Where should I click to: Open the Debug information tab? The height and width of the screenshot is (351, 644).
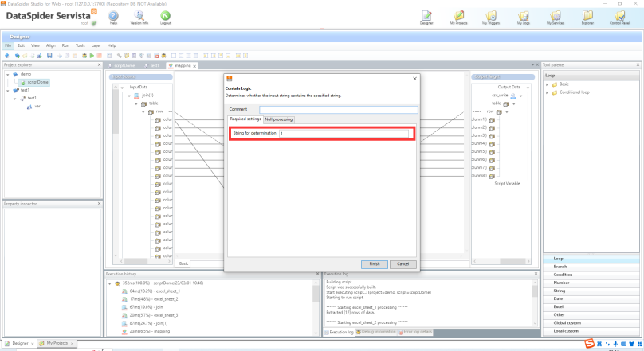(376, 332)
